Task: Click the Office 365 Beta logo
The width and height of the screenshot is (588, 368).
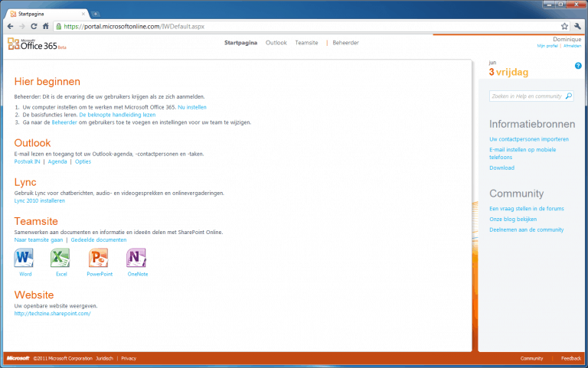Action: click(37, 44)
